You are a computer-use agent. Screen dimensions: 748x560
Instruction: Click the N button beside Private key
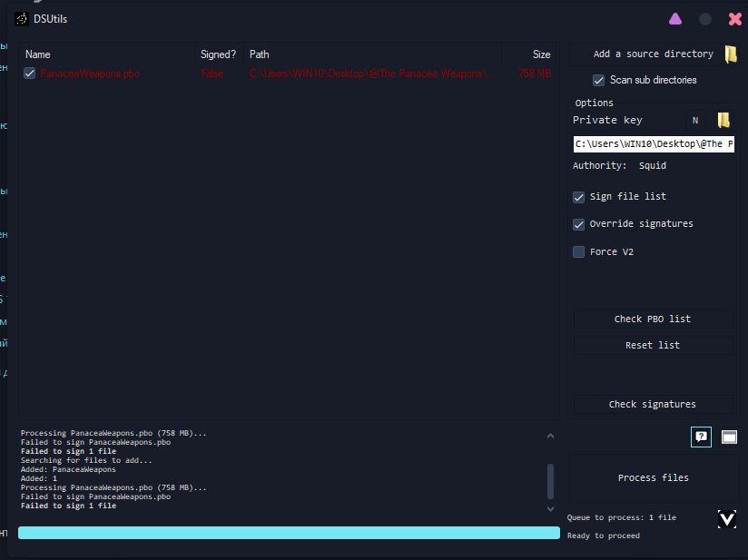(695, 120)
